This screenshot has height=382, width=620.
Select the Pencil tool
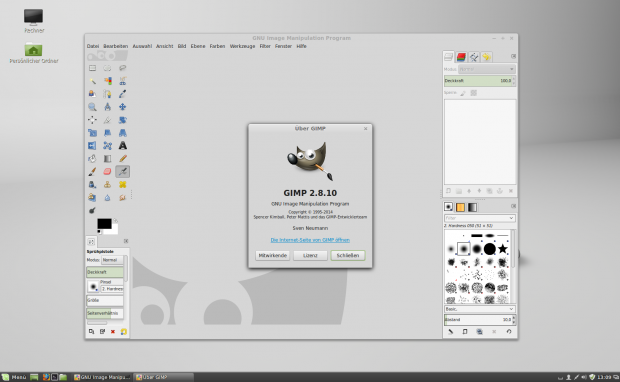[x=123, y=159]
